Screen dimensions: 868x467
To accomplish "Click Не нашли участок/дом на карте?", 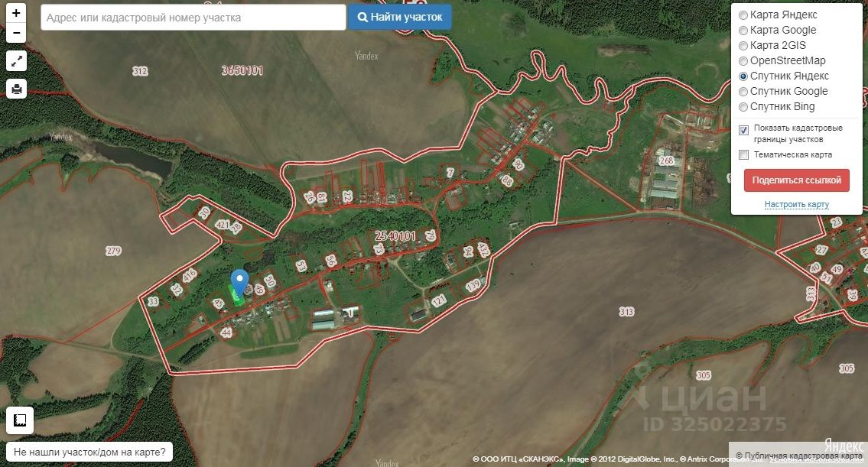I will pos(89,452).
